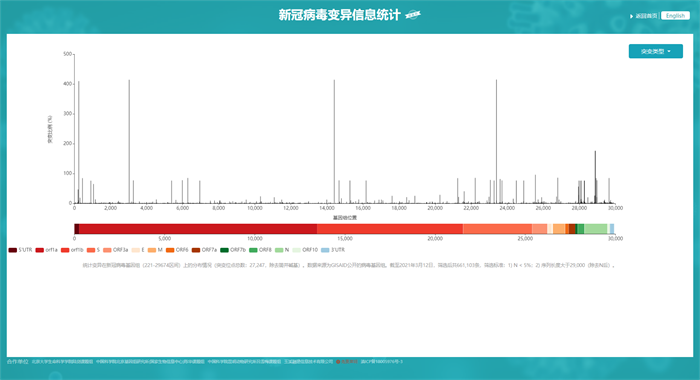This screenshot has height=380, width=700.
Task: Click the 合作单位 label in the footer
Action: click(x=17, y=362)
